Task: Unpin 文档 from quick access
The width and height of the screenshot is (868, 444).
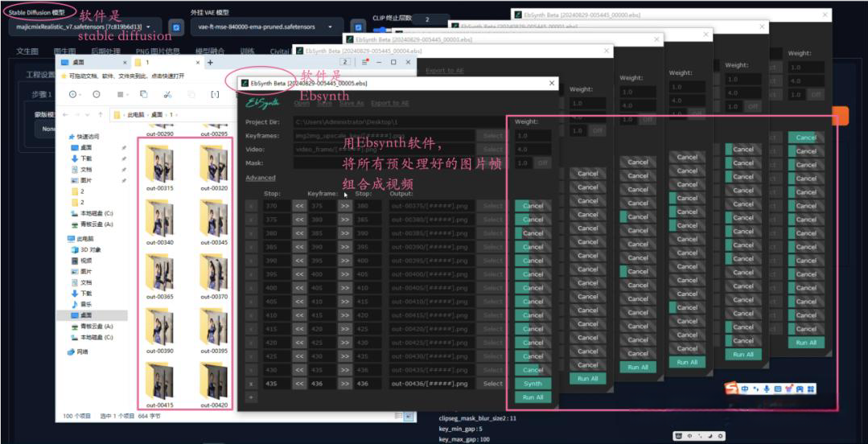Action: pyautogui.click(x=123, y=170)
